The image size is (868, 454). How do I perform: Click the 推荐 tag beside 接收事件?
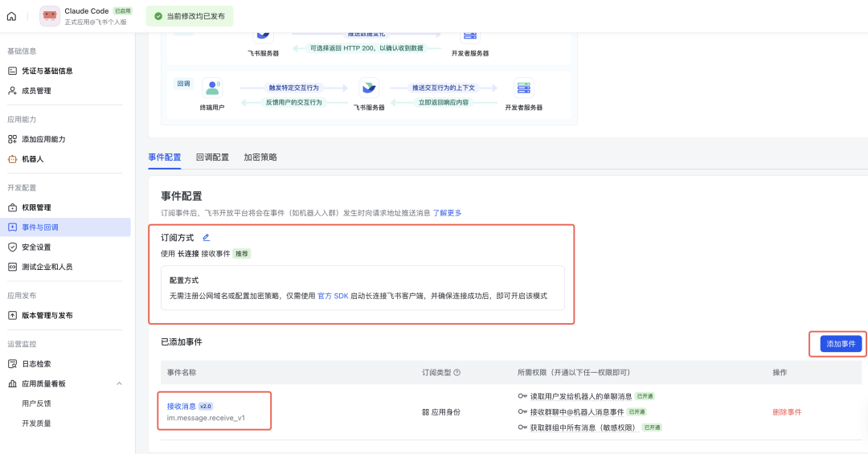[242, 254]
